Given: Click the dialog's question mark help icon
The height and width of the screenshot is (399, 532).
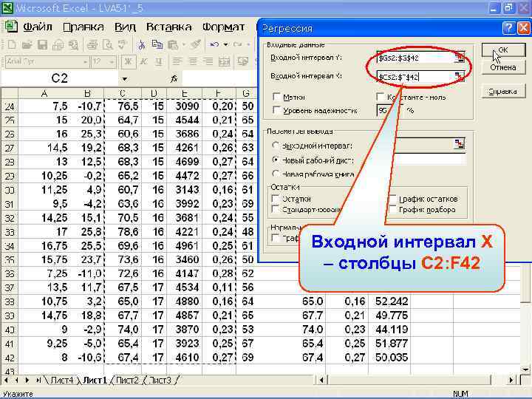Looking at the screenshot, I should coord(508,28).
